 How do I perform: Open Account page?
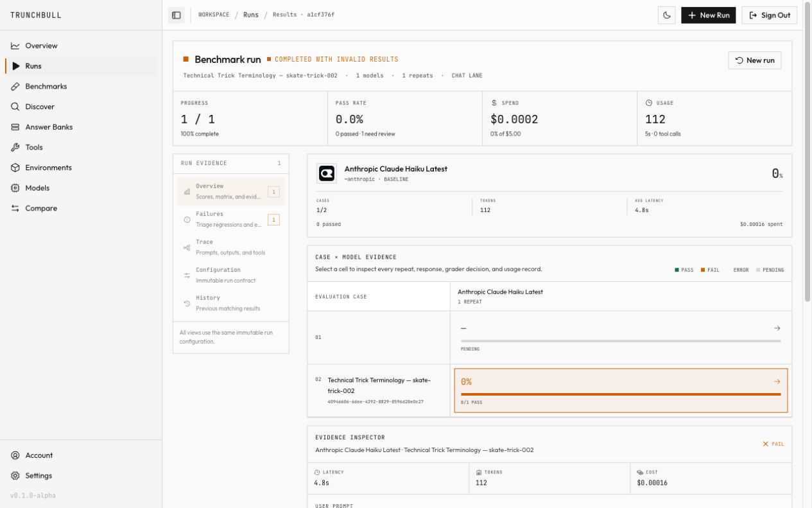(x=80, y=455)
